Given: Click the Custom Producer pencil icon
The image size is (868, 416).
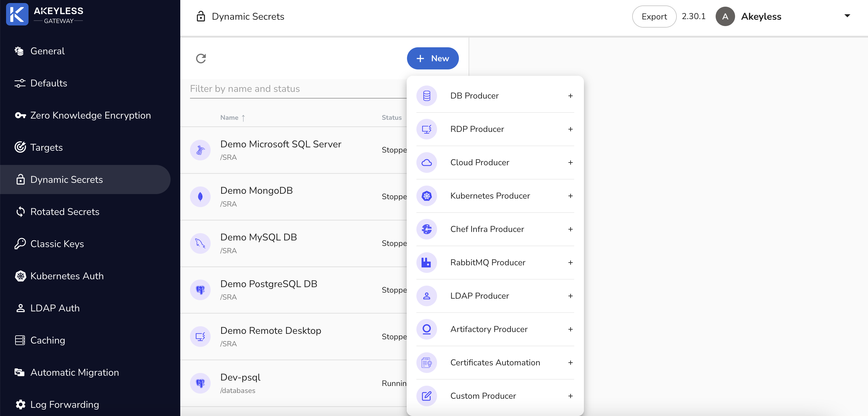Looking at the screenshot, I should tap(427, 396).
